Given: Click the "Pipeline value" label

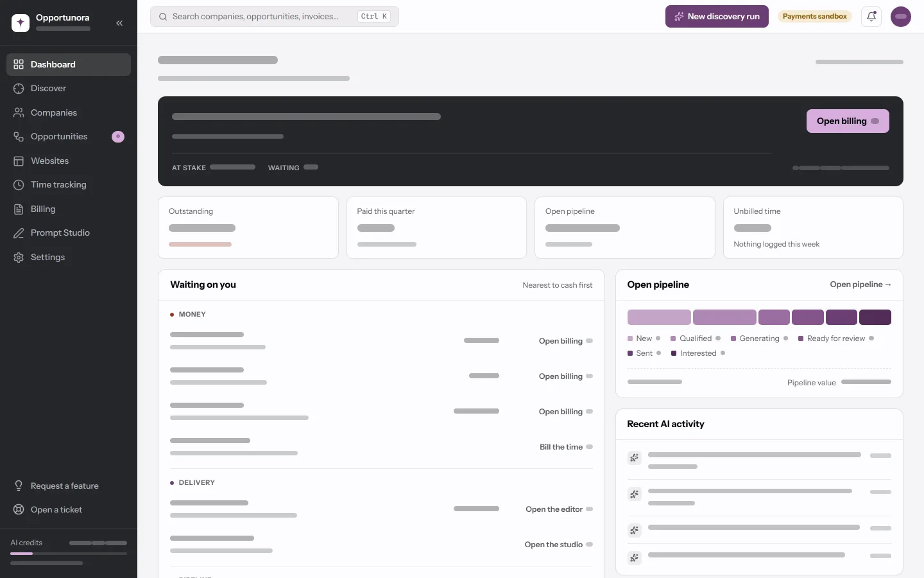Looking at the screenshot, I should [x=812, y=383].
